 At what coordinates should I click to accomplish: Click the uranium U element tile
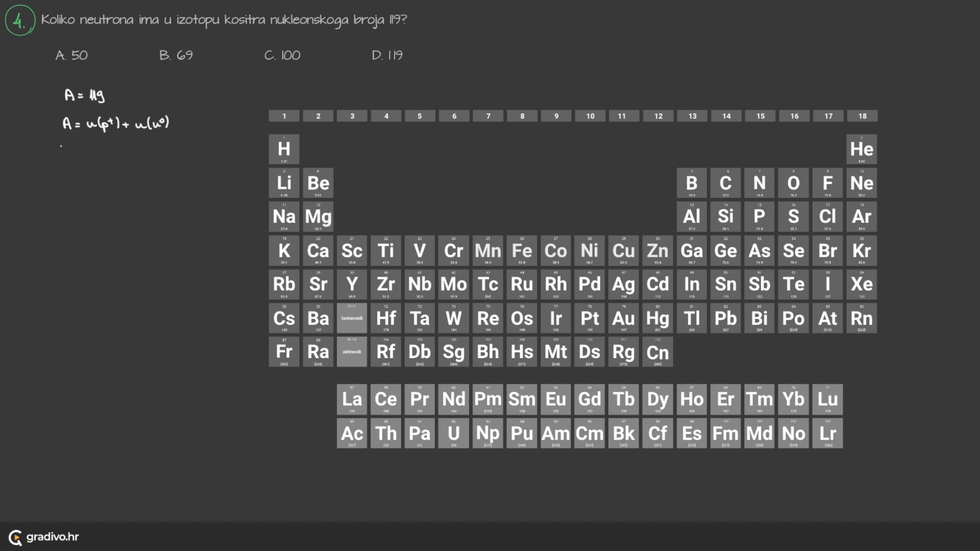pos(453,433)
